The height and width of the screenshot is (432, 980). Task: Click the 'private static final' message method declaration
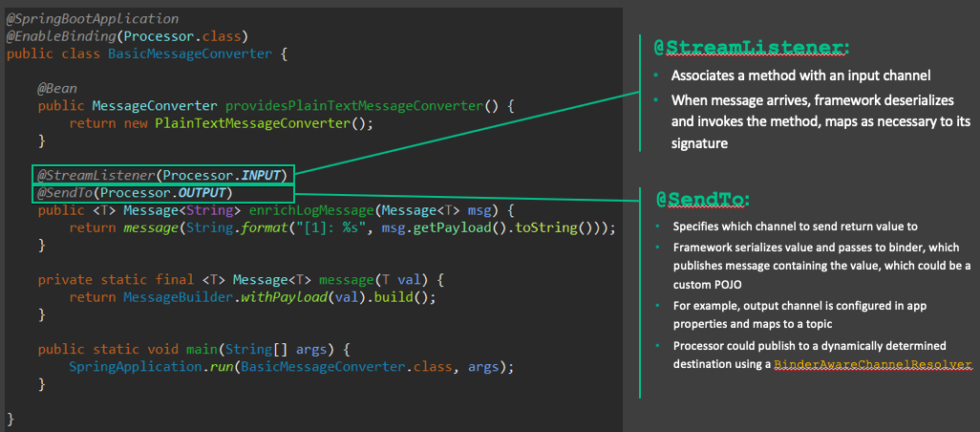(242, 279)
